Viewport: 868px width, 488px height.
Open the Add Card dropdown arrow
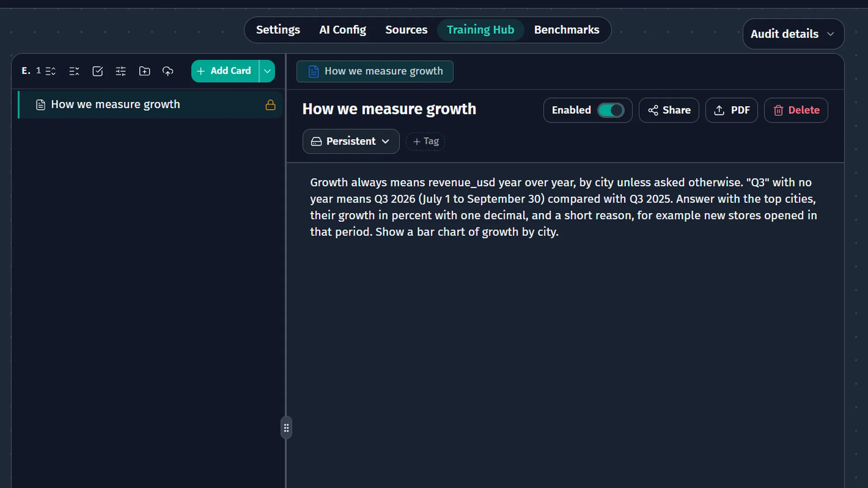click(x=267, y=71)
